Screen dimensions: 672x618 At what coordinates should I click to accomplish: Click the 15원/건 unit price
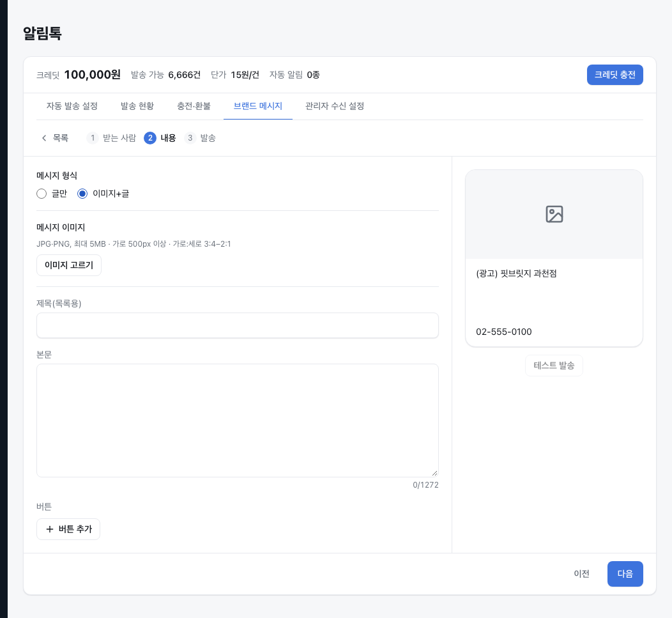(x=245, y=75)
